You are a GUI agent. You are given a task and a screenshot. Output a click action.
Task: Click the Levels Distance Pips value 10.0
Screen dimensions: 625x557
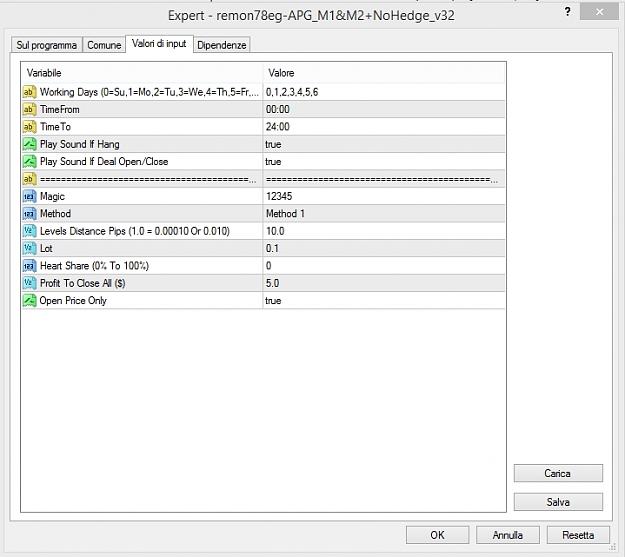275,231
